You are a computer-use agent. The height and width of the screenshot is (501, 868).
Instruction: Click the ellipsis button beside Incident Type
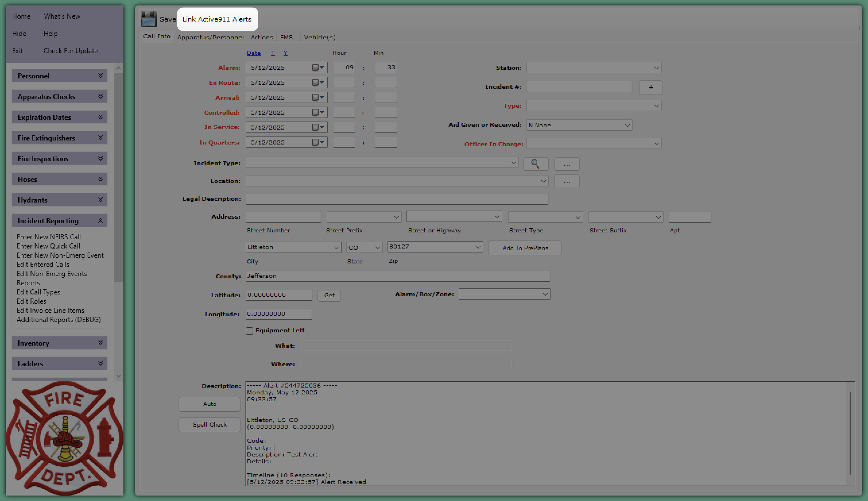pyautogui.click(x=567, y=164)
